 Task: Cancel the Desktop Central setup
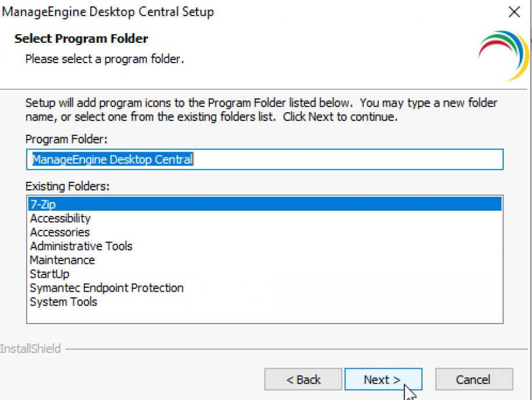[x=474, y=379]
